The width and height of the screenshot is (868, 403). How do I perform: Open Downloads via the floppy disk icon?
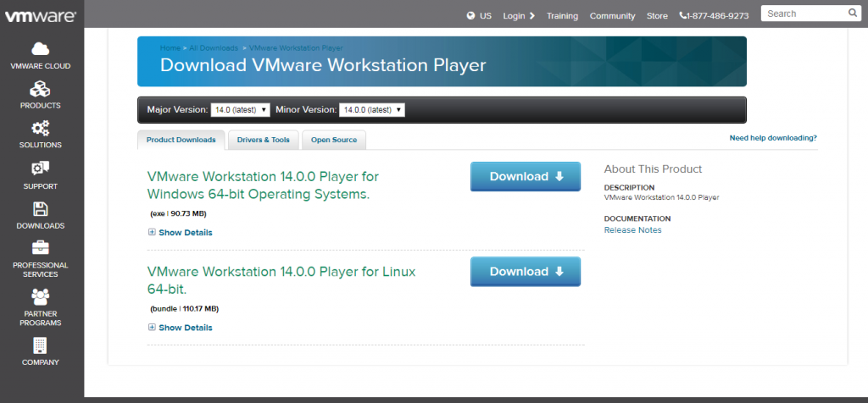41,209
